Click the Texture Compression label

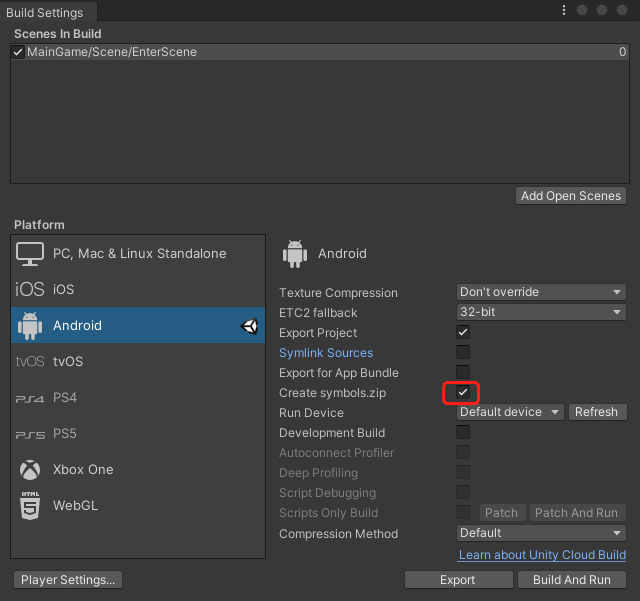[338, 293]
